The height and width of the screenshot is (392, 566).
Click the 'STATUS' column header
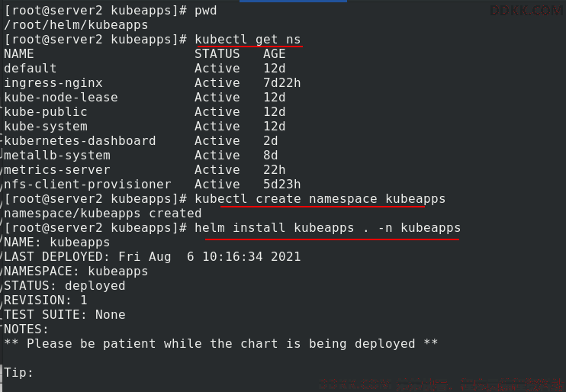coord(217,54)
